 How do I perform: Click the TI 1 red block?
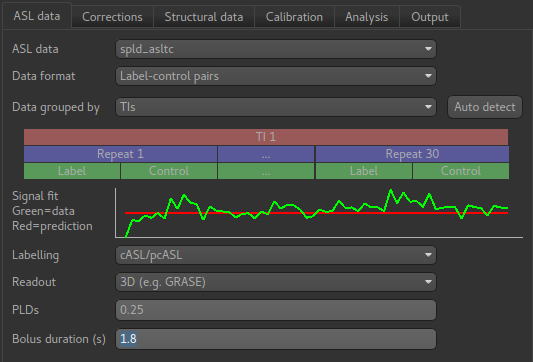pyautogui.click(x=266, y=137)
